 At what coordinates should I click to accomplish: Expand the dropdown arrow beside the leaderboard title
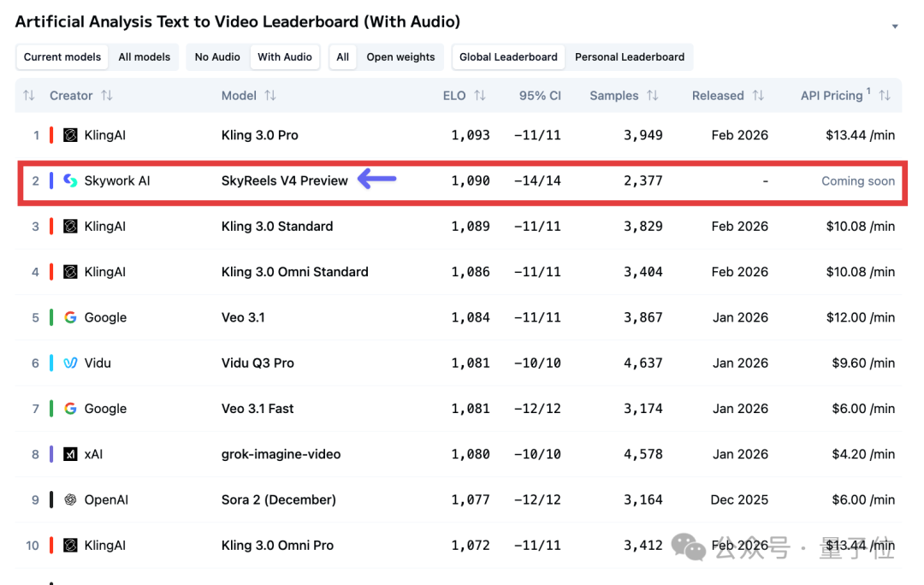[895, 27]
